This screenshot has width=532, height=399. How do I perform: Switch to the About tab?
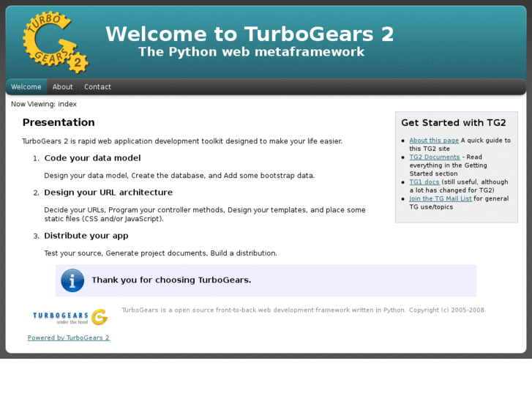62,87
